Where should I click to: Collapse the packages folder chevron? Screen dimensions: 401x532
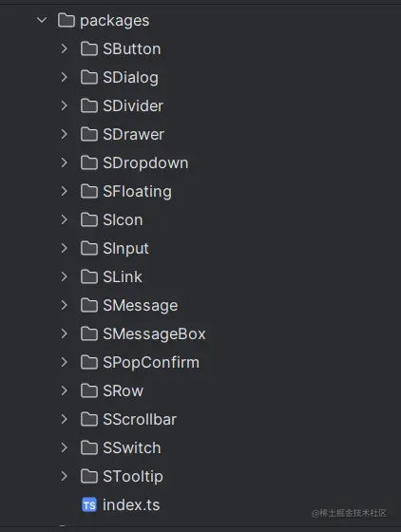point(42,20)
